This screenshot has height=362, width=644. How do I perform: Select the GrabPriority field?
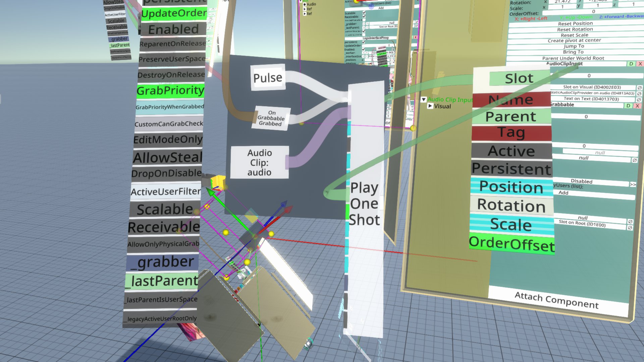(170, 90)
